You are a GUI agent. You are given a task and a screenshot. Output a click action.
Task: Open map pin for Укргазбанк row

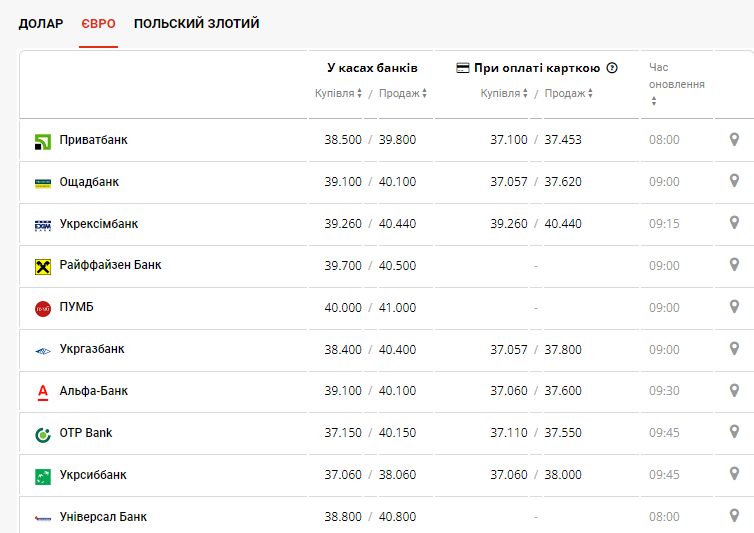pos(734,349)
